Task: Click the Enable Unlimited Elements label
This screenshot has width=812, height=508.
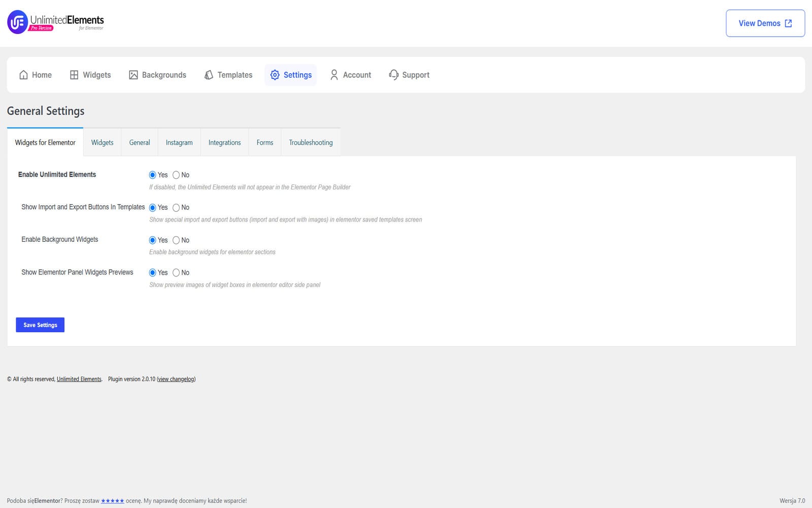Action: 57,175
